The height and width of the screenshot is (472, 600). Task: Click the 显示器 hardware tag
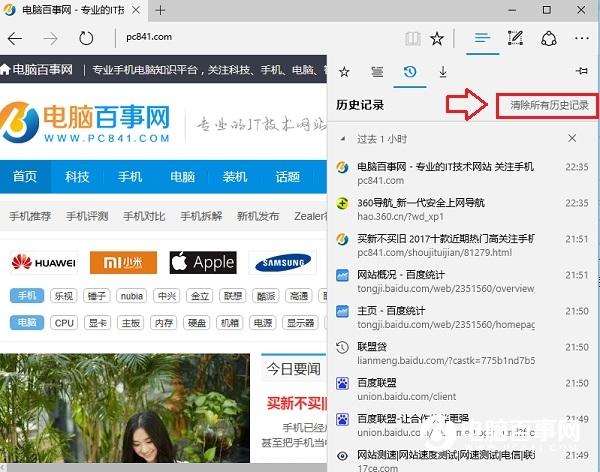[x=300, y=323]
